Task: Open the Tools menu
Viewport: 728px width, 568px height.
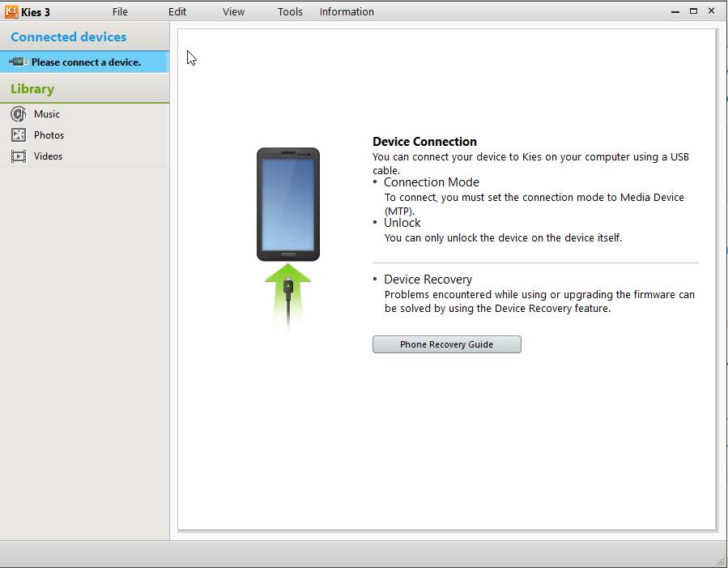Action: click(290, 11)
